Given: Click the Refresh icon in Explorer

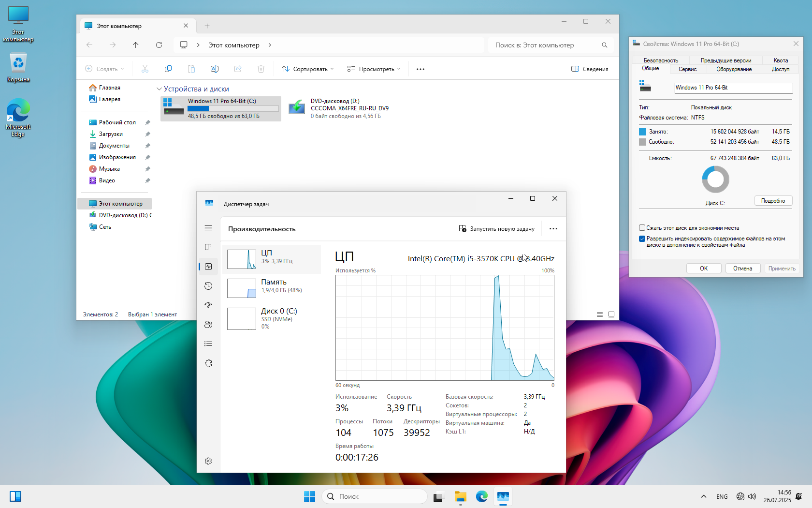Looking at the screenshot, I should click(x=159, y=45).
